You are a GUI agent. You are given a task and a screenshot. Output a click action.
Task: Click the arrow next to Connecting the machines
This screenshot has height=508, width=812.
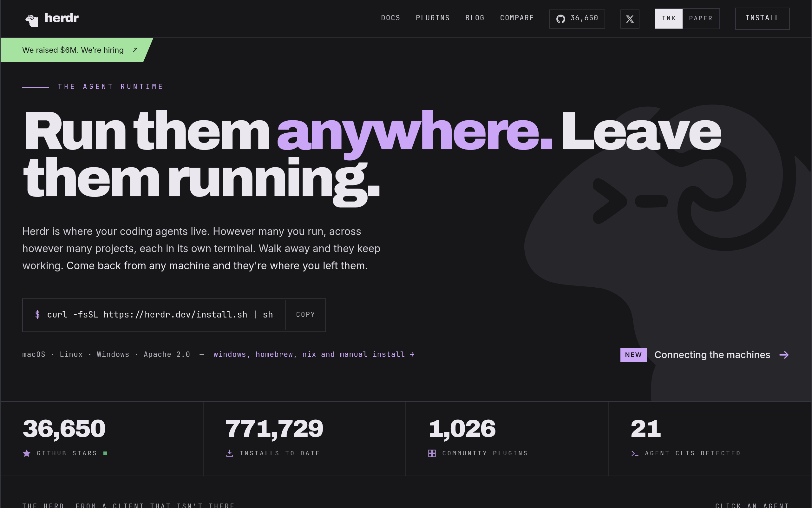pos(784,355)
